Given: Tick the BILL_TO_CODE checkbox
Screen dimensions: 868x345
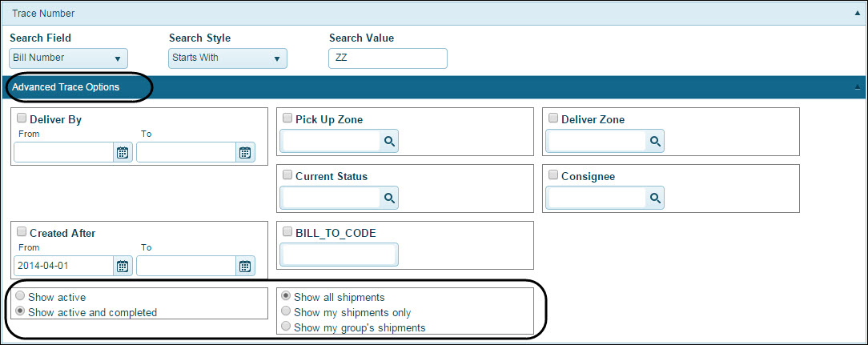Looking at the screenshot, I should 287,232.
